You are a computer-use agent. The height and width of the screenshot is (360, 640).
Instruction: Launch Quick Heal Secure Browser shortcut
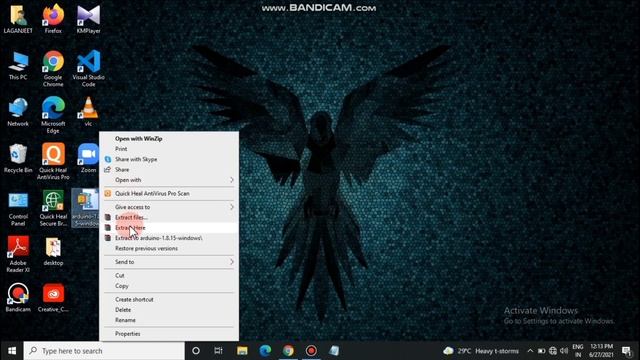[53, 208]
